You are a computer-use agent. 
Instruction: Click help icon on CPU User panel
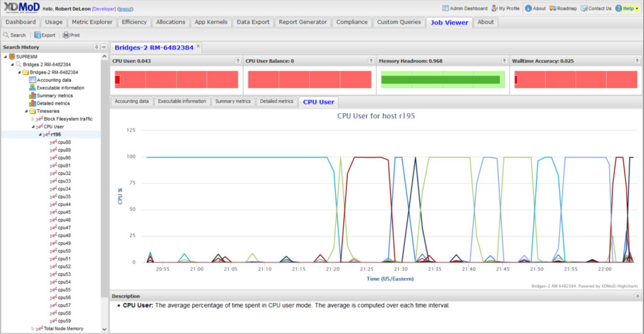[238, 61]
